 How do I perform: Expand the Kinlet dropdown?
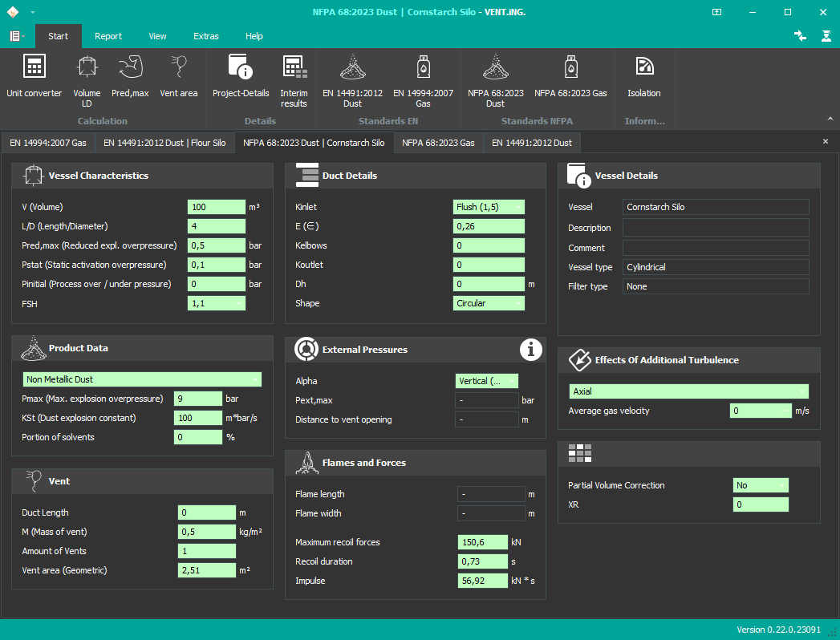click(517, 207)
